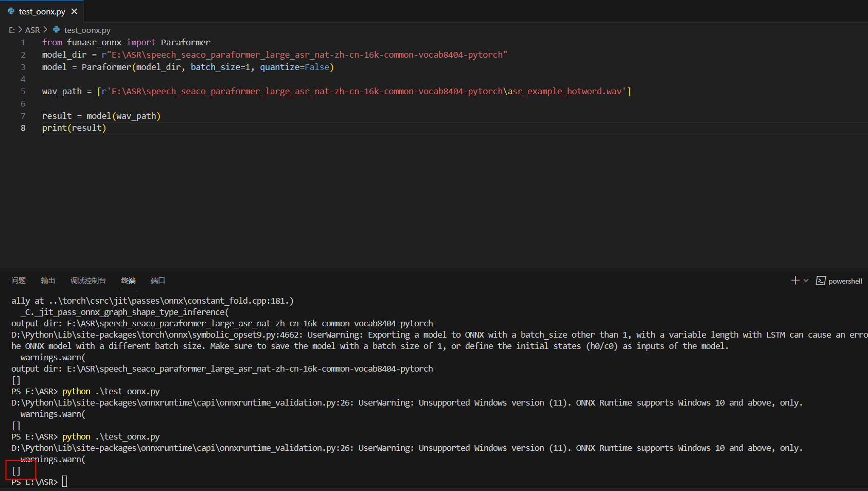
Task: Create a new terminal with plus icon
Action: pos(795,280)
